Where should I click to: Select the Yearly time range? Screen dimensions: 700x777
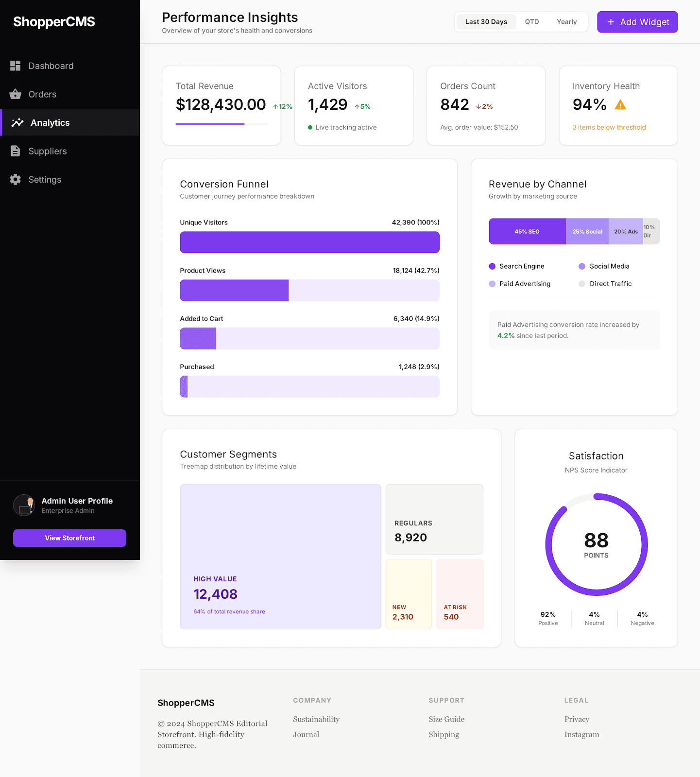click(566, 22)
